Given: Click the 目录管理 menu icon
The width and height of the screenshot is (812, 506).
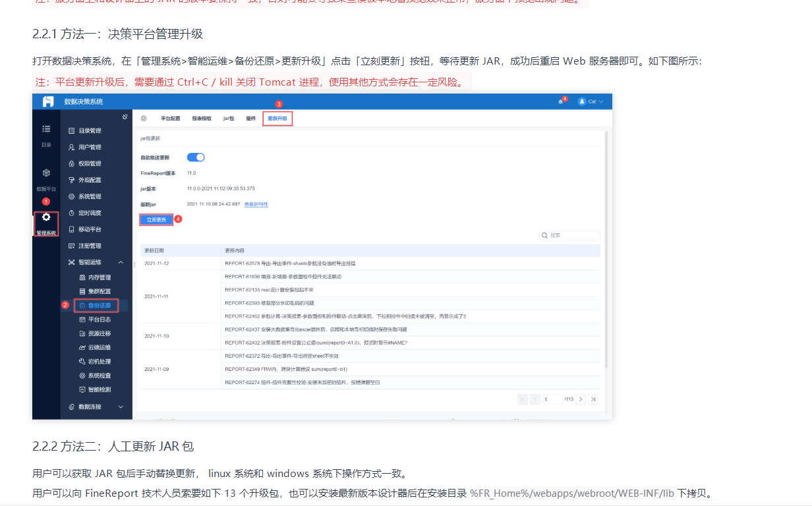Looking at the screenshot, I should [x=72, y=130].
